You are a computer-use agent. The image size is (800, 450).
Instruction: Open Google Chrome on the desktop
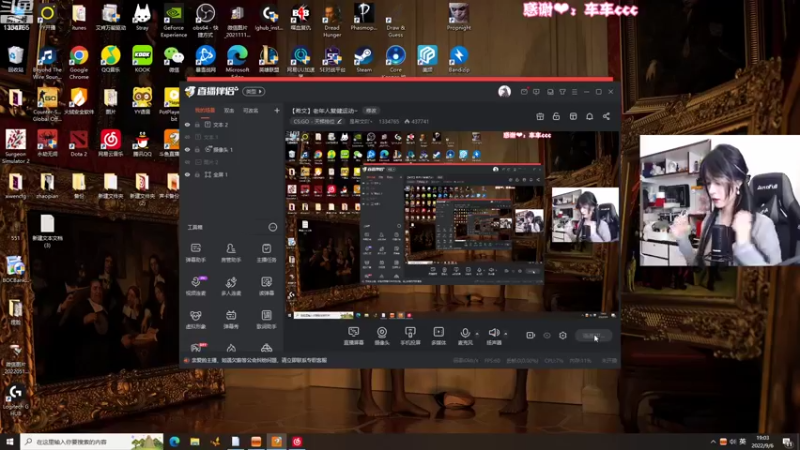(x=79, y=62)
